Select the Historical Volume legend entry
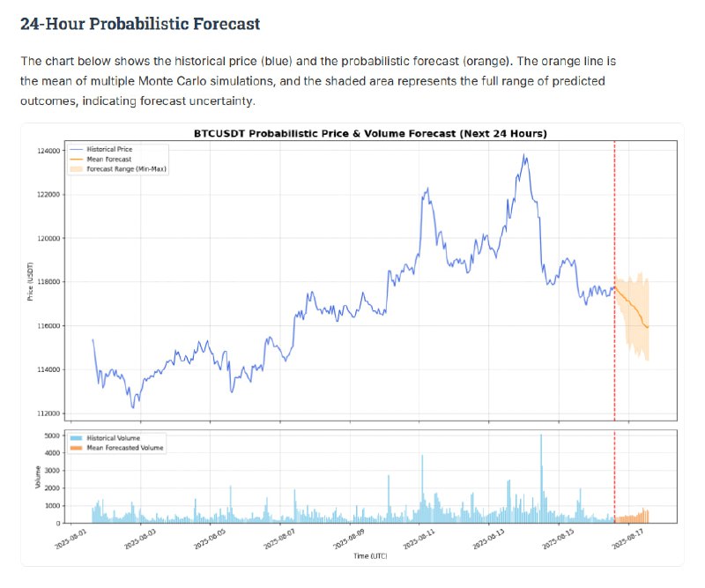This screenshot has height=588, width=705. 113,438
